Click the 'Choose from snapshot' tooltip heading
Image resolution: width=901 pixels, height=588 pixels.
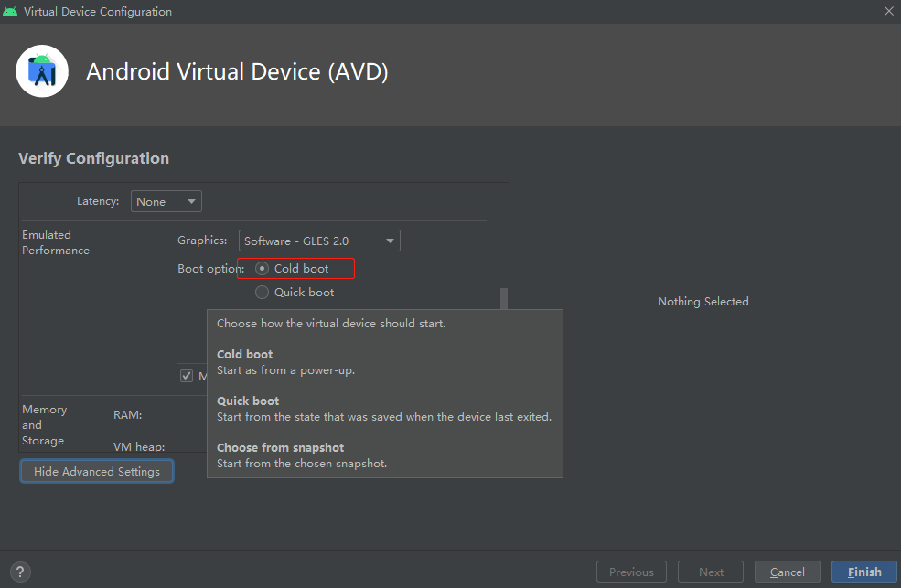tap(281, 447)
